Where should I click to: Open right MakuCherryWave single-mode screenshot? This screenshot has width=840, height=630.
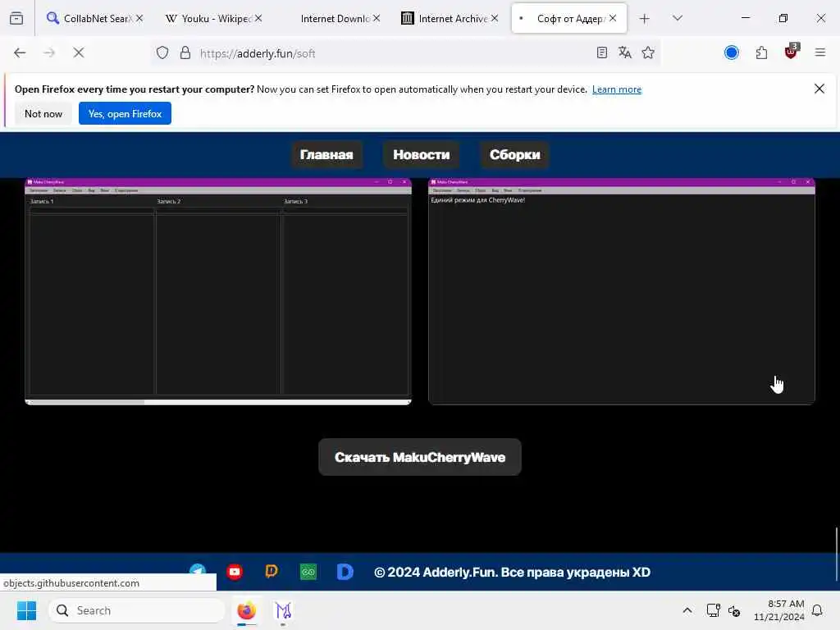(622, 291)
